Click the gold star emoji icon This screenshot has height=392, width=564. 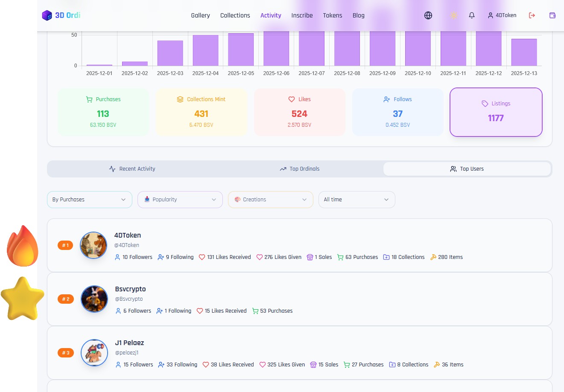(x=23, y=299)
